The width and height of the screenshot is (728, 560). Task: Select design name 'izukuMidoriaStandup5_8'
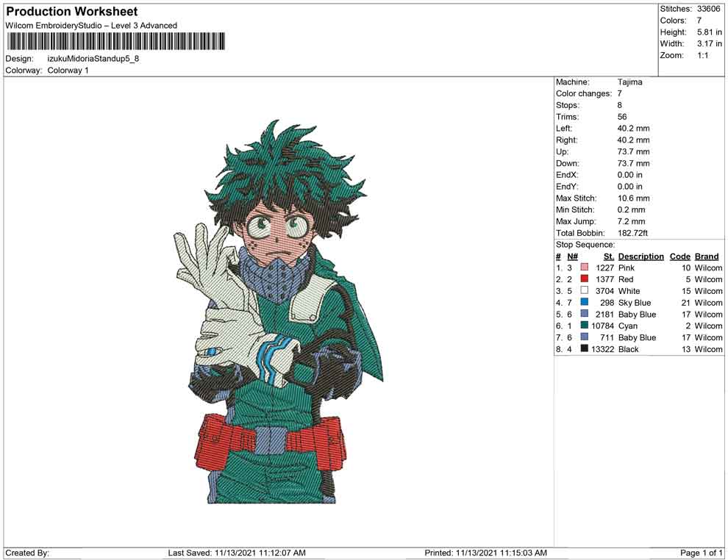(x=93, y=59)
